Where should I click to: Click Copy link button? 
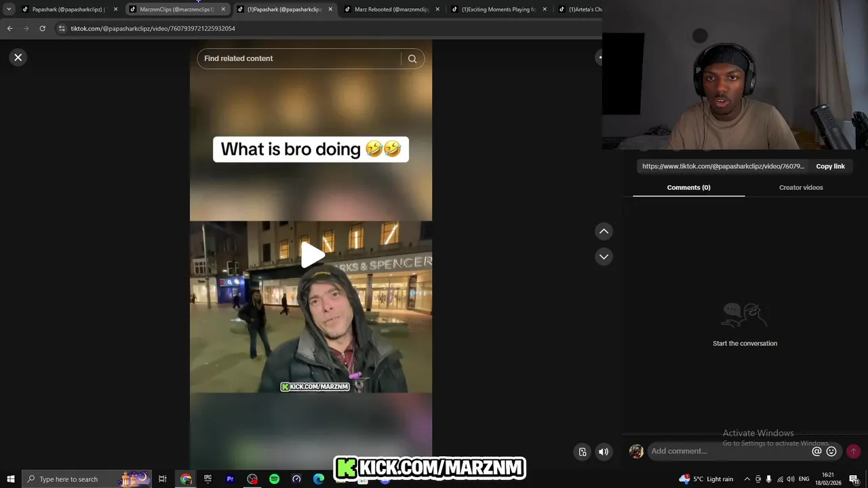(830, 167)
